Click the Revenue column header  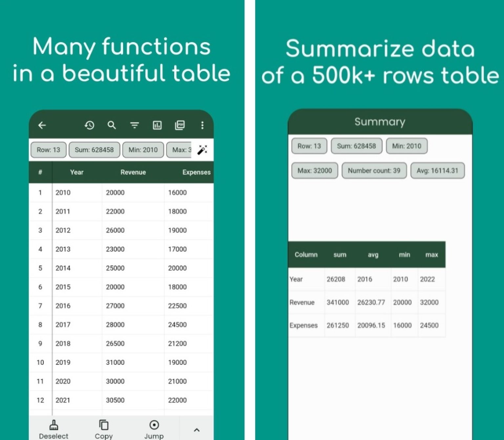(x=133, y=172)
